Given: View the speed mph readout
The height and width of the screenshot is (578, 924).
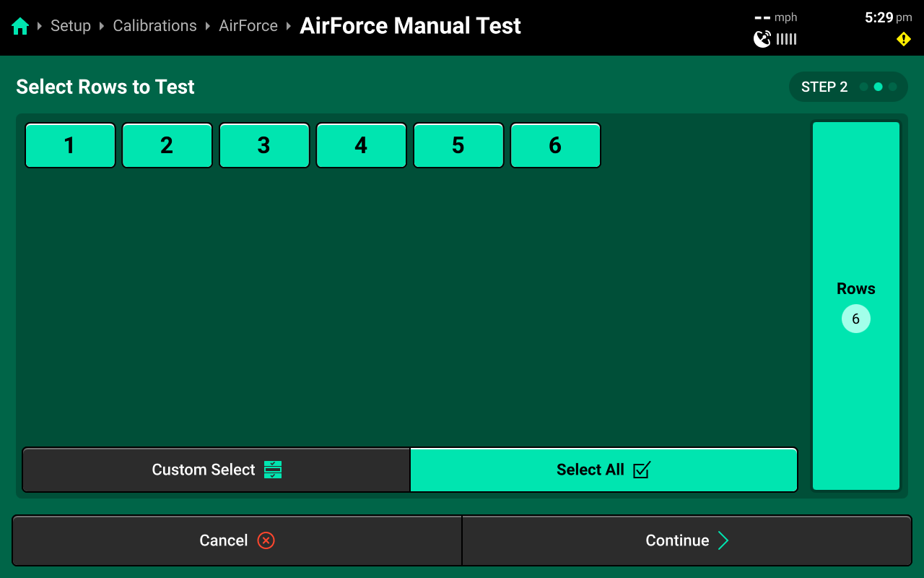Looking at the screenshot, I should (x=775, y=17).
